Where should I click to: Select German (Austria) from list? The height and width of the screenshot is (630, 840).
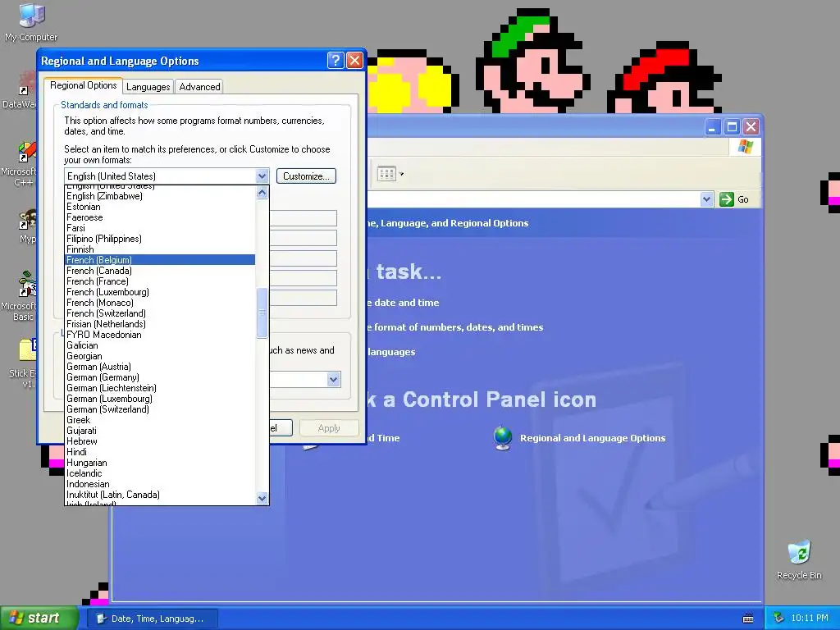(160, 367)
